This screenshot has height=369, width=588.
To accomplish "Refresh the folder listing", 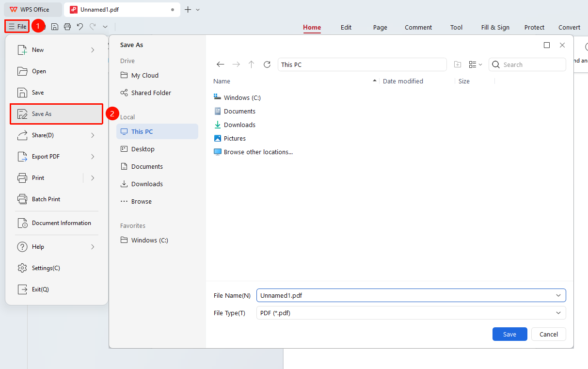I will tap(267, 64).
